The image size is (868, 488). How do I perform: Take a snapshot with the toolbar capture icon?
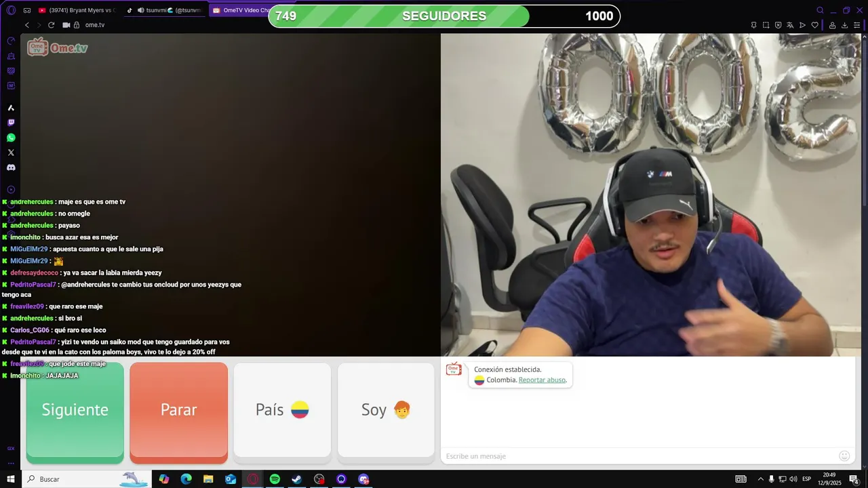(766, 25)
